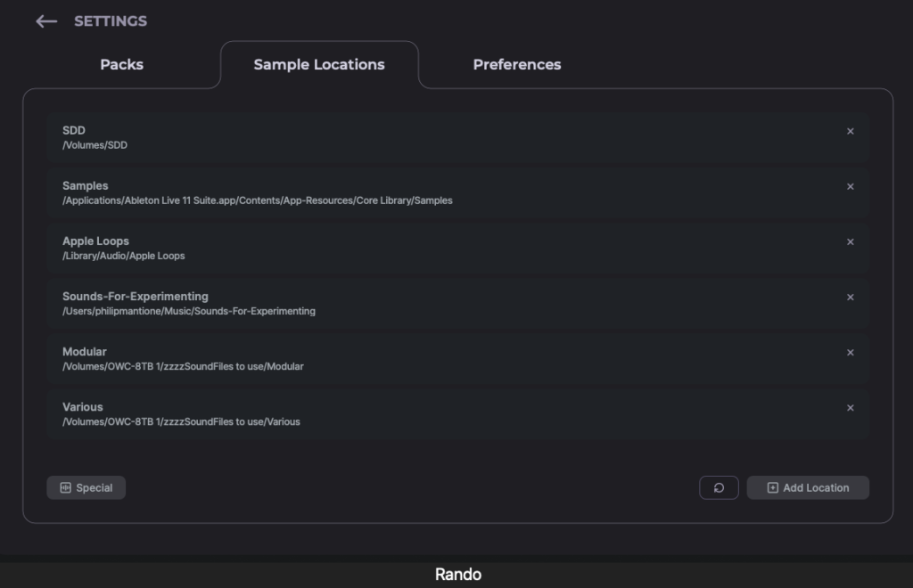This screenshot has width=913, height=588.
Task: Click the back arrow next to SETTINGS
Action: coord(45,20)
